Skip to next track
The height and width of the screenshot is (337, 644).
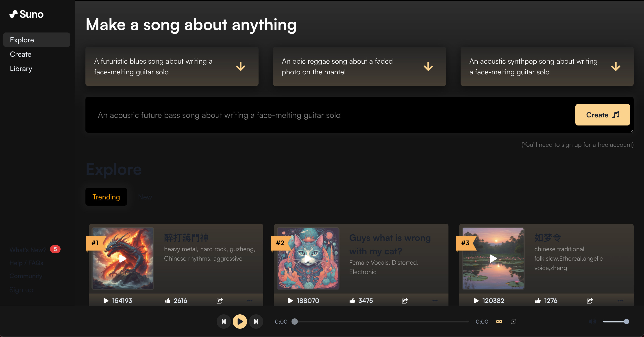(x=256, y=322)
